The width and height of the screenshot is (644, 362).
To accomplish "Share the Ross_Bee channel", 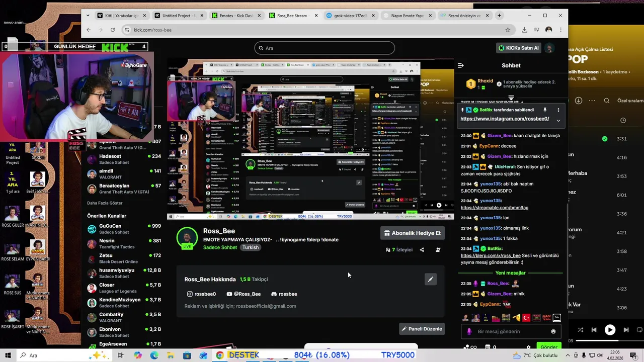I will click(x=422, y=249).
